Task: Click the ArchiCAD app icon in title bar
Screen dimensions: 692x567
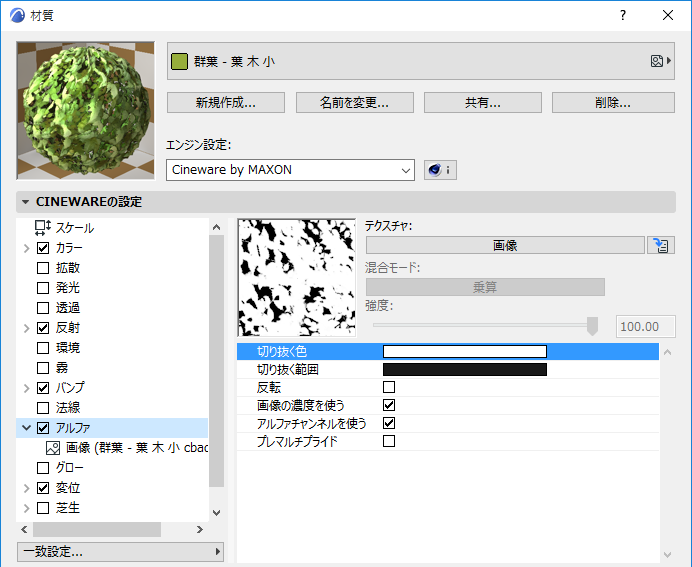Action: coord(17,15)
